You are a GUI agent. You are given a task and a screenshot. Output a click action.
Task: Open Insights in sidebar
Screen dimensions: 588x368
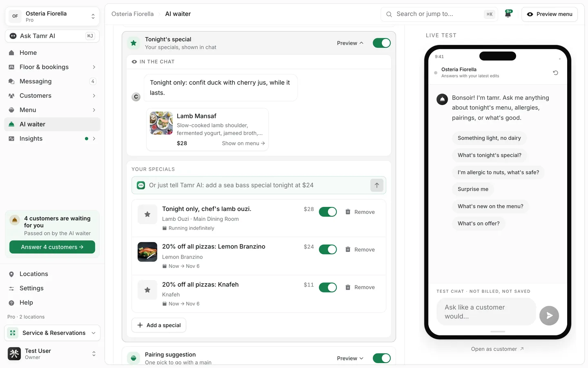[52, 139]
